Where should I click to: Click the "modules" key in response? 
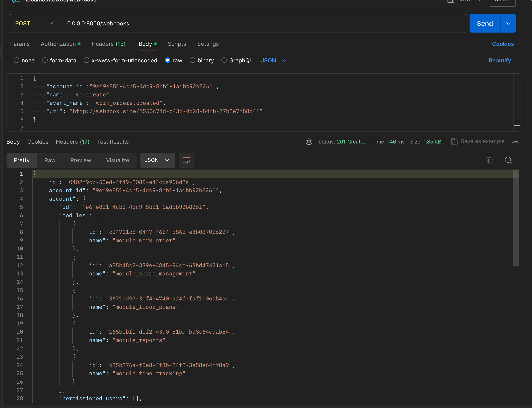[74, 215]
